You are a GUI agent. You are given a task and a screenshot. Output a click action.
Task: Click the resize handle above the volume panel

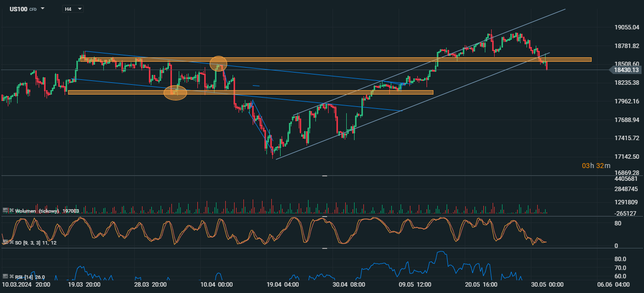(x=324, y=175)
